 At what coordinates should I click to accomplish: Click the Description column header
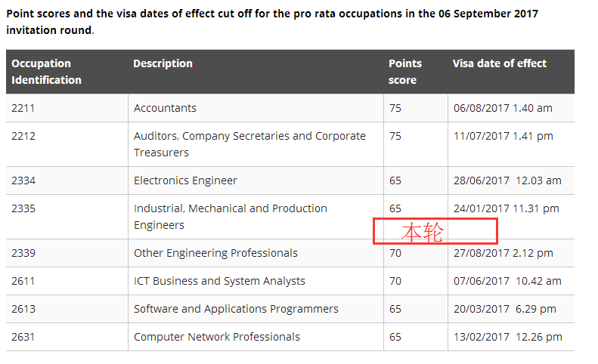click(x=163, y=63)
